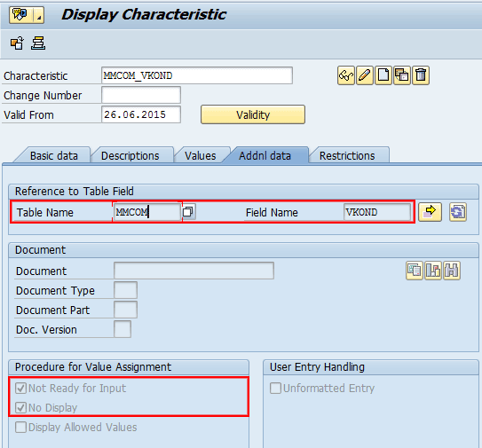Toggle the Not Ready for Input checkbox
This screenshot has width=482, height=448.
(x=20, y=388)
